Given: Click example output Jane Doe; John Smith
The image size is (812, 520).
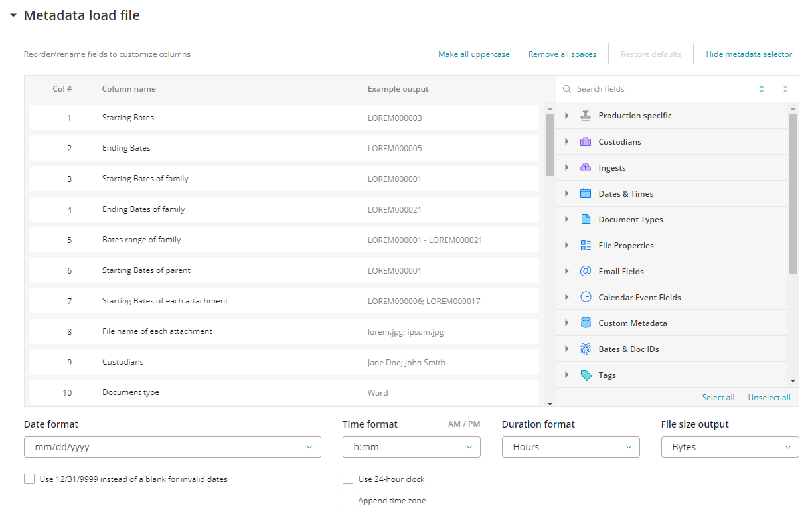Looking at the screenshot, I should [x=406, y=363].
